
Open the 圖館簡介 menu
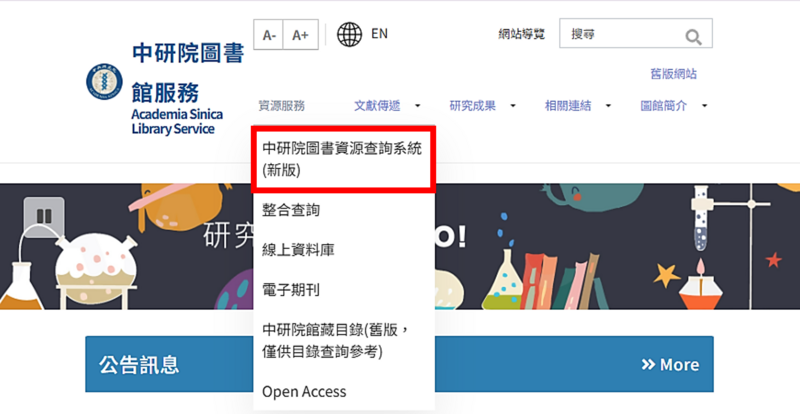[x=664, y=106]
